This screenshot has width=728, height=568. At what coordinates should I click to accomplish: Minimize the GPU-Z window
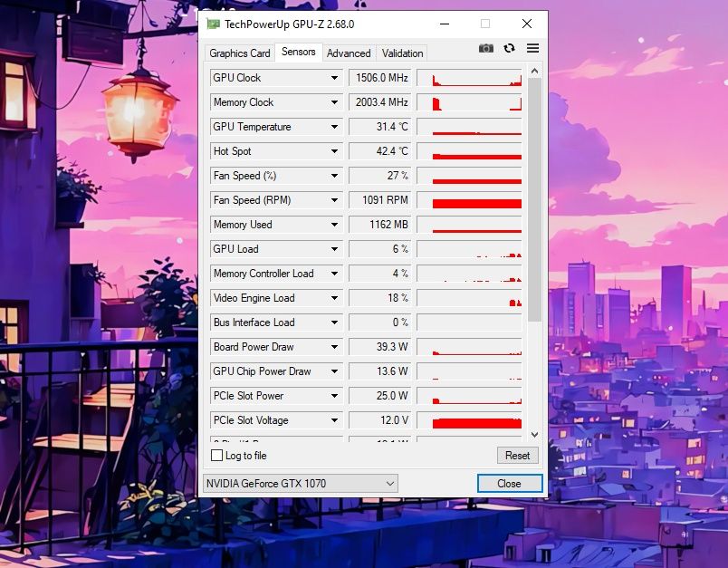(x=445, y=24)
